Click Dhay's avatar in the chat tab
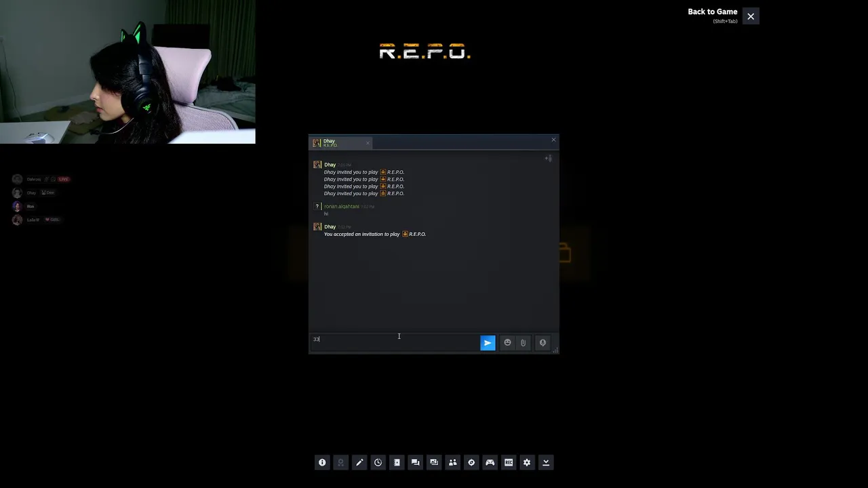 (x=317, y=142)
